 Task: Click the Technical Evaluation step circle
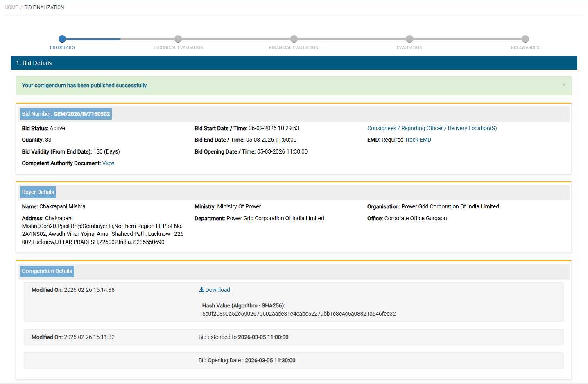178,39
